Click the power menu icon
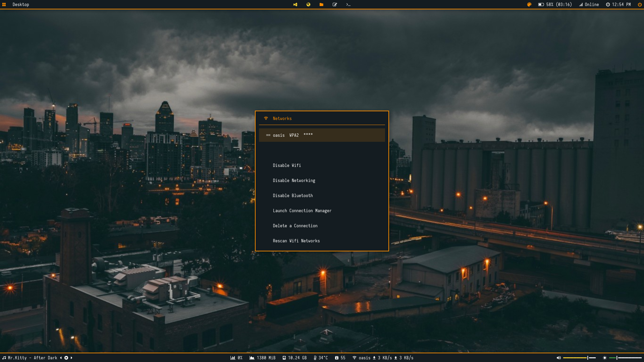 click(x=640, y=5)
